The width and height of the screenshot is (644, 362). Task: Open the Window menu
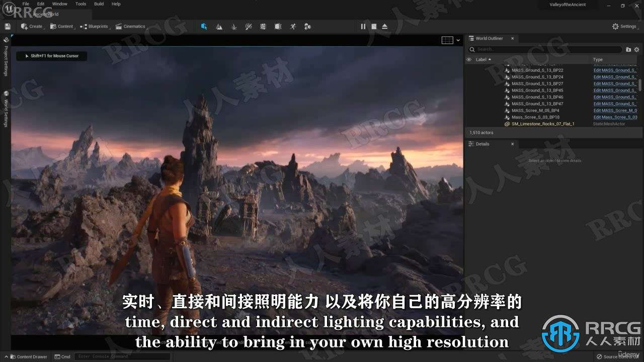point(60,4)
